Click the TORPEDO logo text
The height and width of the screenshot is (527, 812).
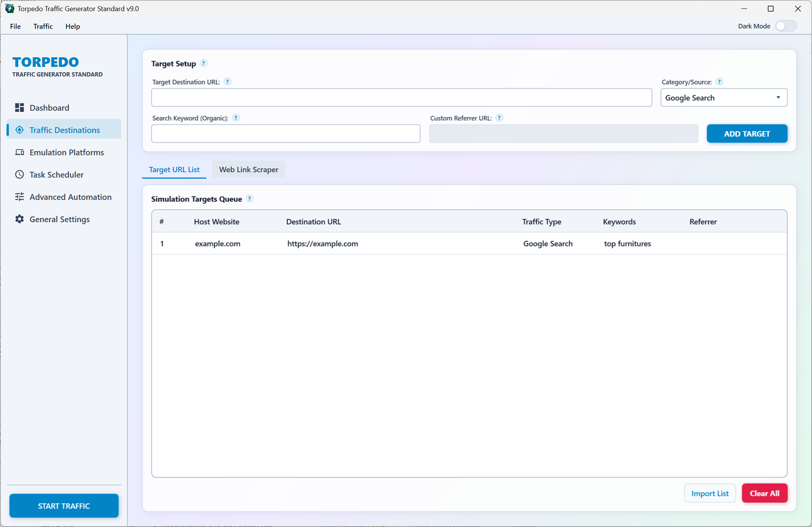pos(46,62)
